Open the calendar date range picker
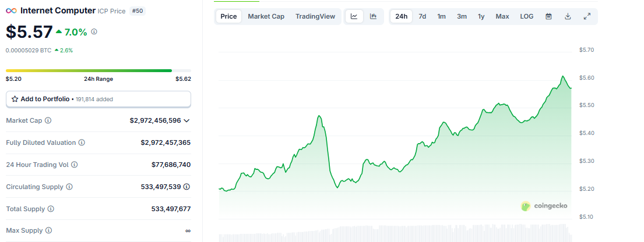The image size is (644, 242). pos(548,16)
